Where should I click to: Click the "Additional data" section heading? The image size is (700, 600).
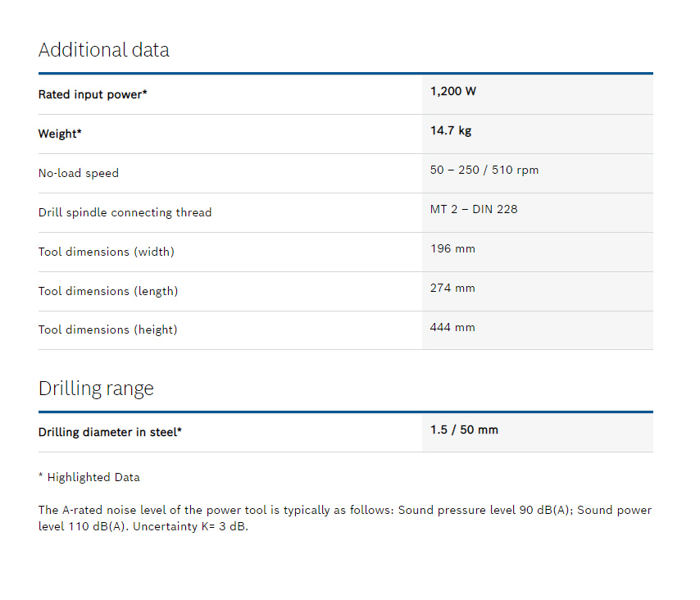coord(103,50)
